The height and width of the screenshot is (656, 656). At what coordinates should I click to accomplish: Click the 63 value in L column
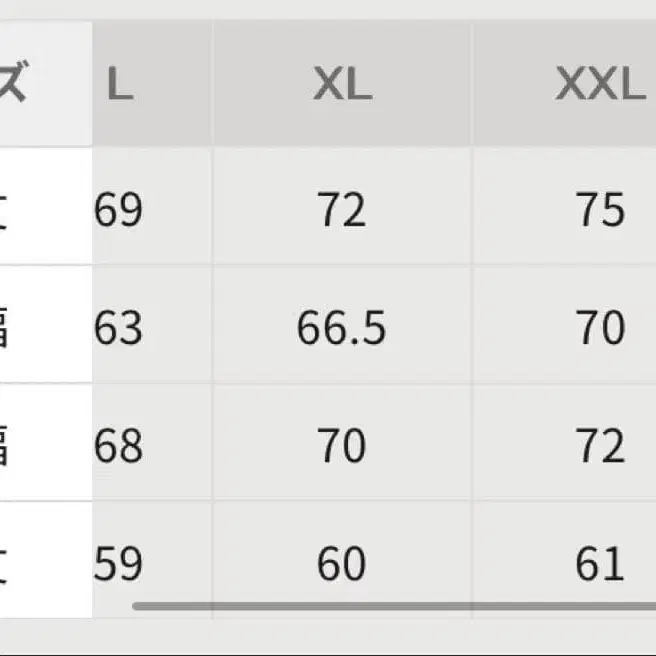[119, 328]
